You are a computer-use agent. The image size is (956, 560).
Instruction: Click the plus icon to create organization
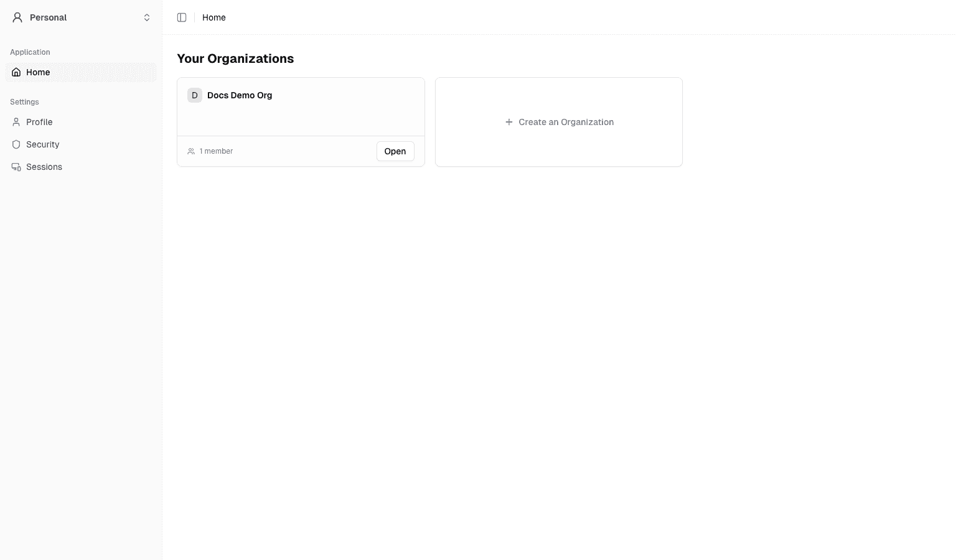tap(509, 122)
